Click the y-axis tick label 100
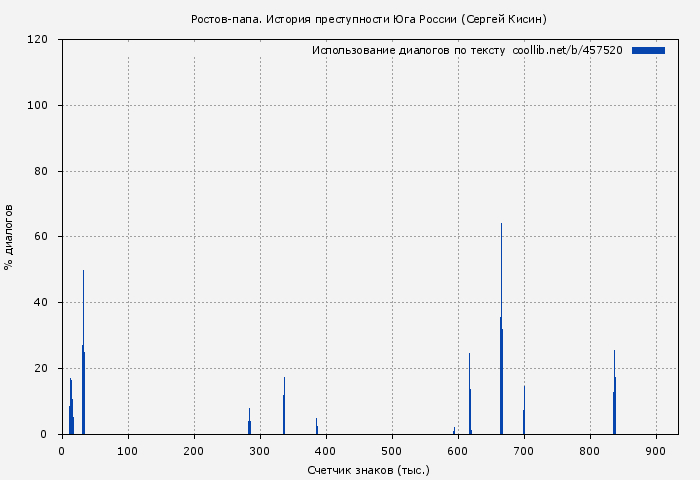The height and width of the screenshot is (480, 700). 39,106
